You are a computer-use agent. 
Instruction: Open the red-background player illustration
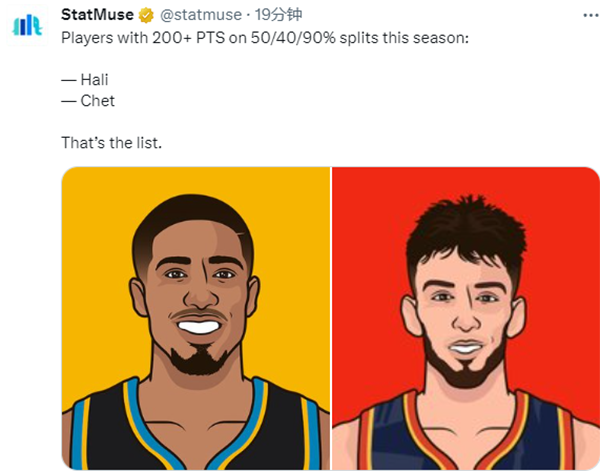coord(465,318)
